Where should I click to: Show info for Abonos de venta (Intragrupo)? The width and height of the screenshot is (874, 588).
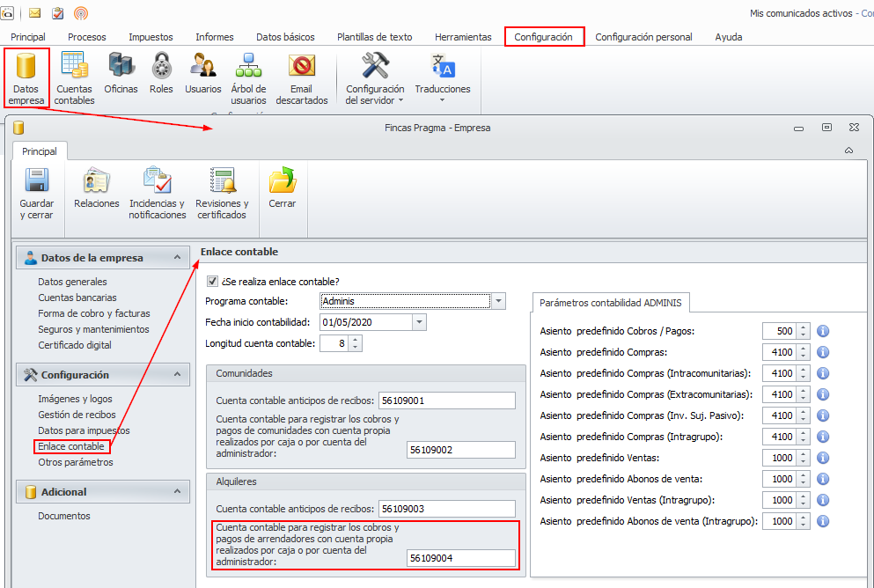click(823, 522)
